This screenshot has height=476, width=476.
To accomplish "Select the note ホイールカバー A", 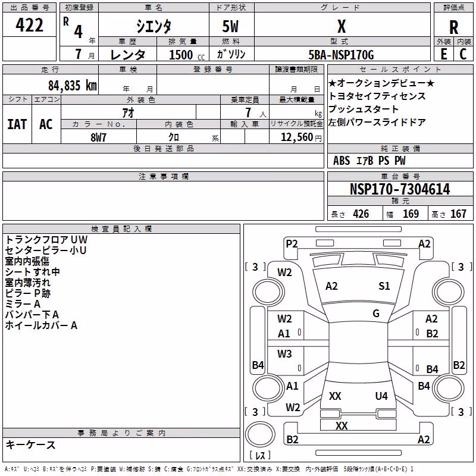I will (x=41, y=325).
